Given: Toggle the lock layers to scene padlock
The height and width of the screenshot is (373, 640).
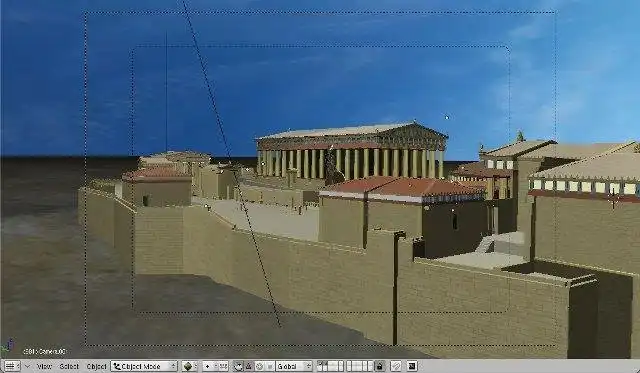Looking at the screenshot, I should 380,366.
